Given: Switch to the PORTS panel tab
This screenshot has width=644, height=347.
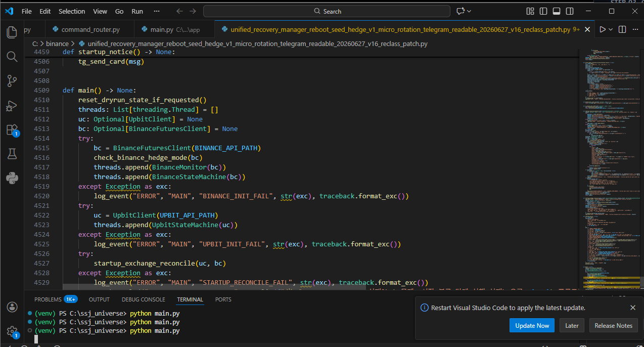Looking at the screenshot, I should pyautogui.click(x=223, y=299).
